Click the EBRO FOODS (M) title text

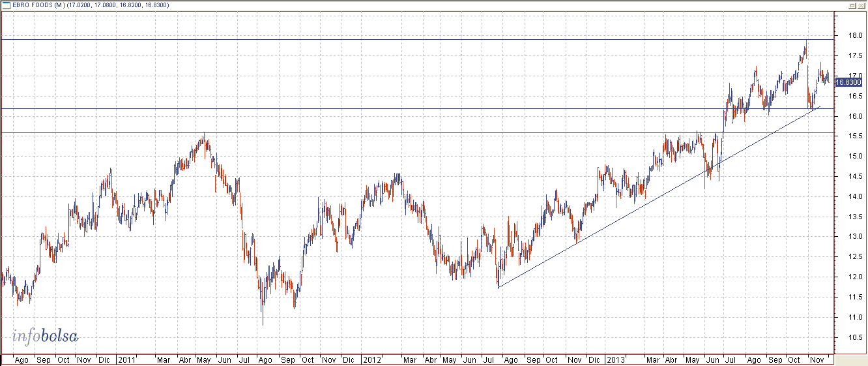click(38, 5)
